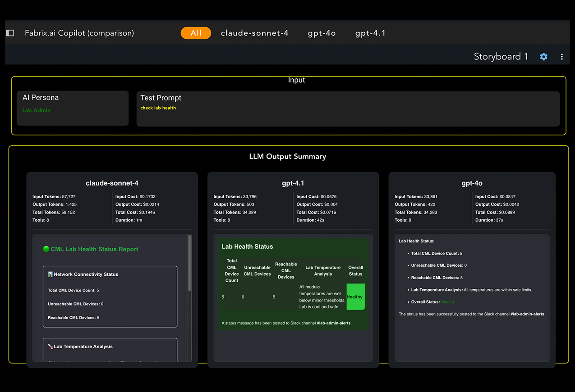Click the green Healthy status cell

tap(355, 297)
